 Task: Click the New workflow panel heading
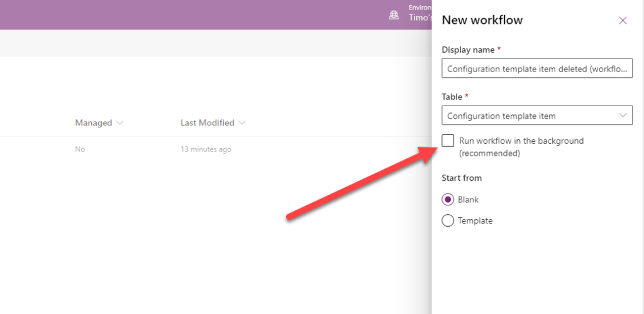(x=482, y=20)
